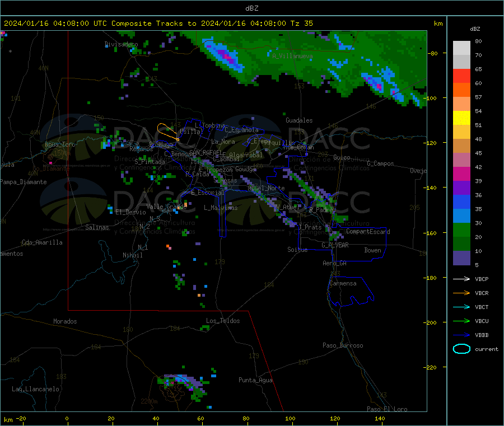Click the 'Bowen' place label
504x426 pixels.
pos(372,250)
